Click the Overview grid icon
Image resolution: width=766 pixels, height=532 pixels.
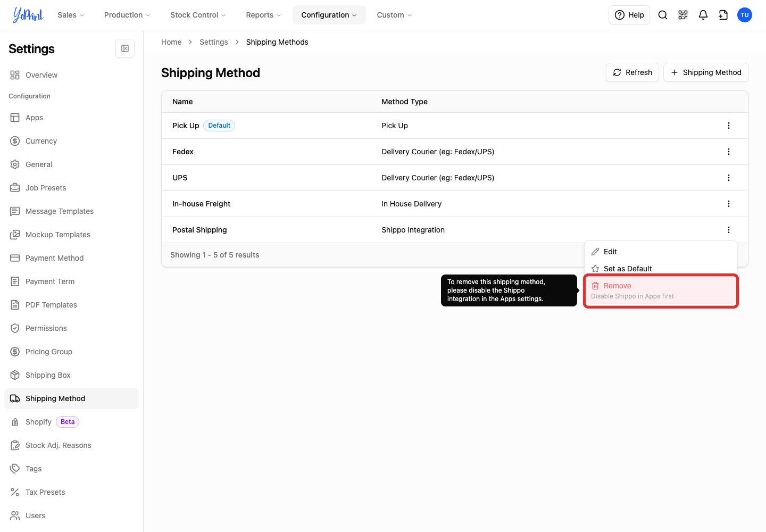point(15,75)
